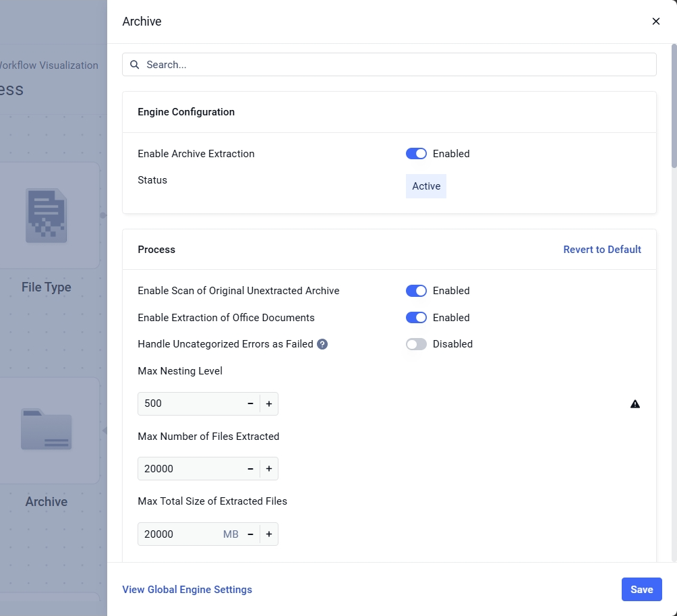Decrease Max Total Size of Extracted Files
This screenshot has height=616, width=677.
coord(250,534)
